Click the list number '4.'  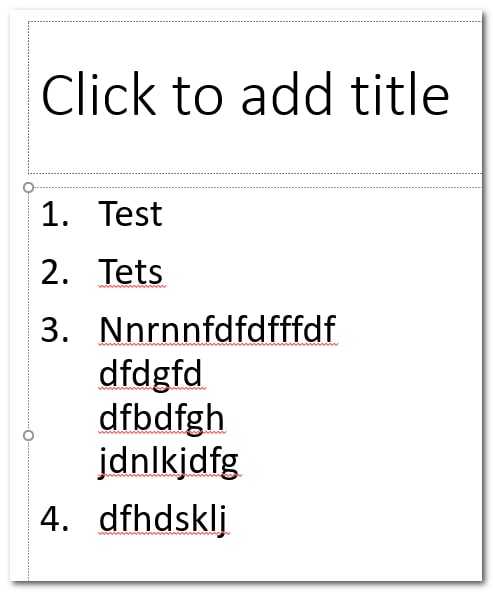(55, 519)
